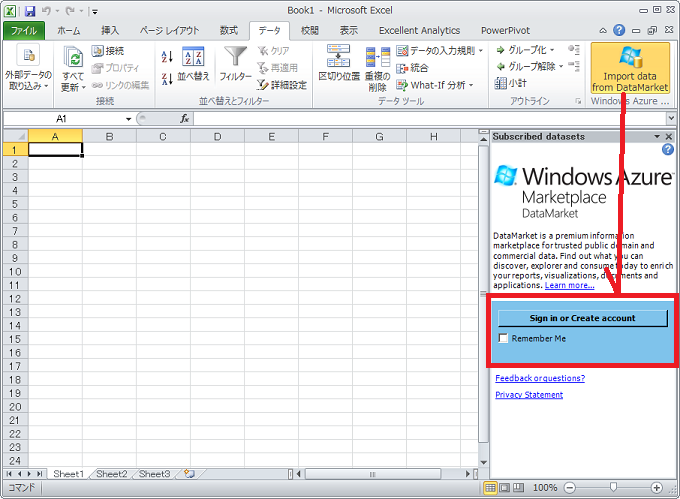The image size is (680, 499).
Task: Open advanced filter settings (詳細設定)
Action: coord(282,85)
